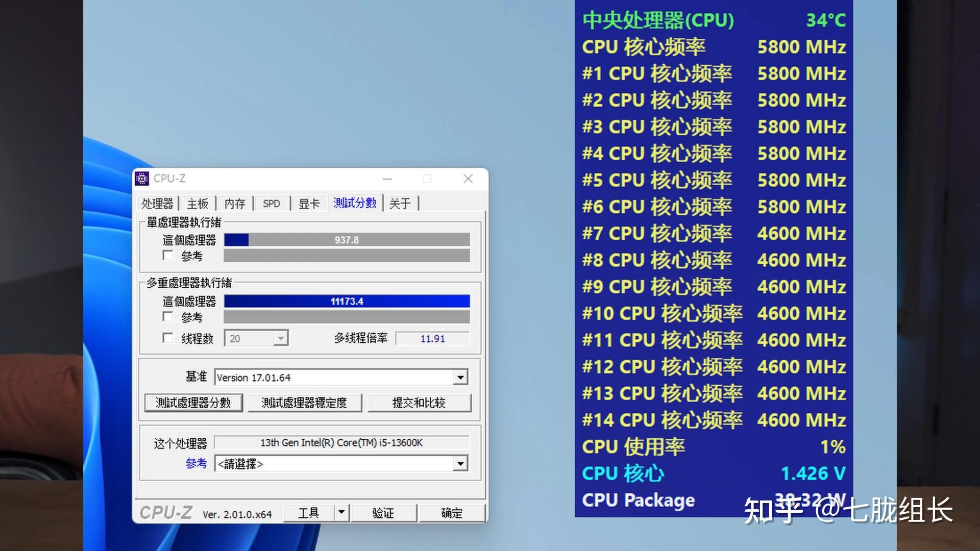Open the 參考 <請選擇> processor dropdown
This screenshot has height=551, width=980.
tap(341, 464)
